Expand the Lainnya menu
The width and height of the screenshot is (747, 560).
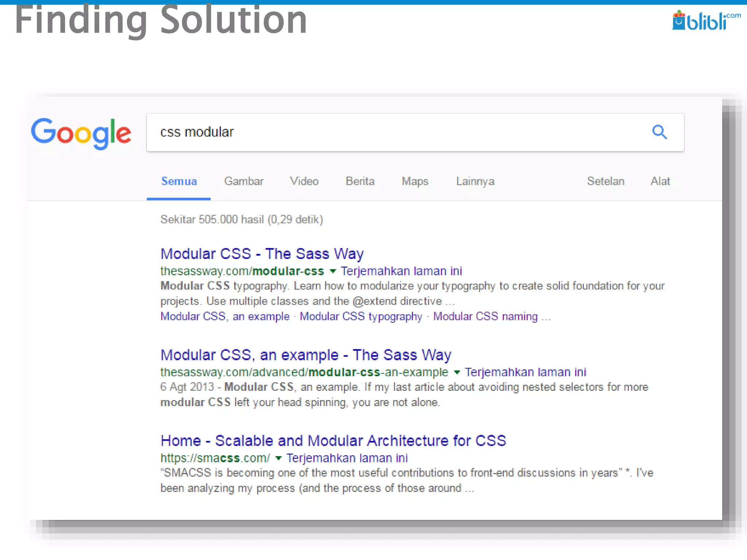coord(475,181)
